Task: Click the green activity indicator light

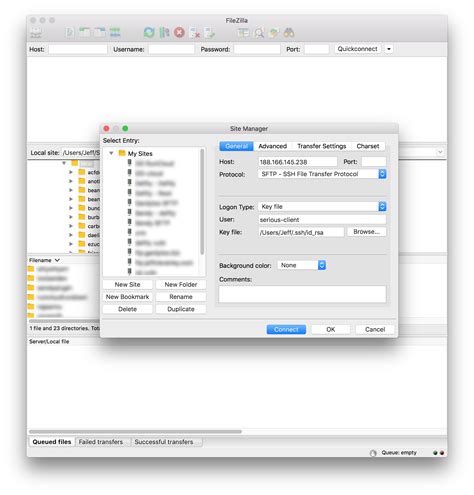Action: pyautogui.click(x=435, y=453)
